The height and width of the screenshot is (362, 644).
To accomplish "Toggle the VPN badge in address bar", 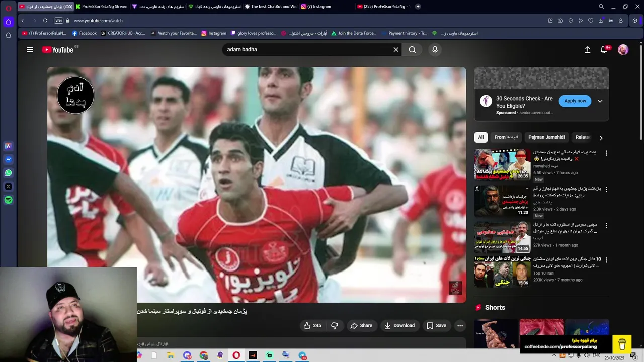I will click(59, 21).
